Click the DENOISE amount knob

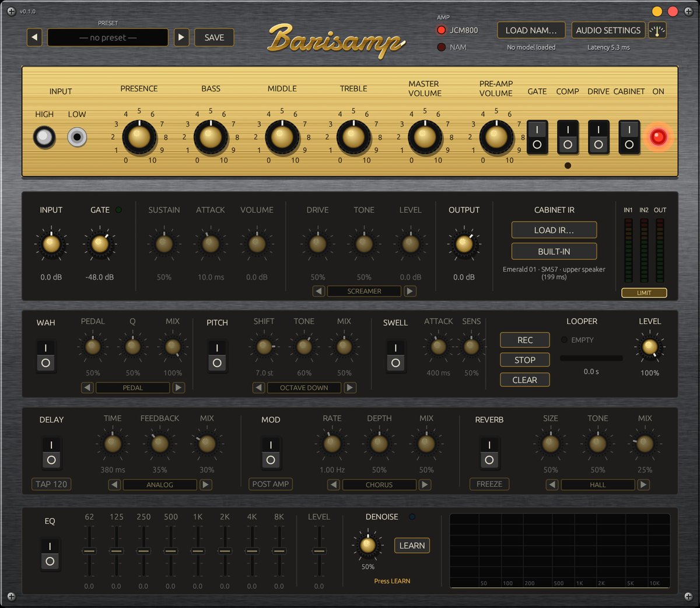367,545
